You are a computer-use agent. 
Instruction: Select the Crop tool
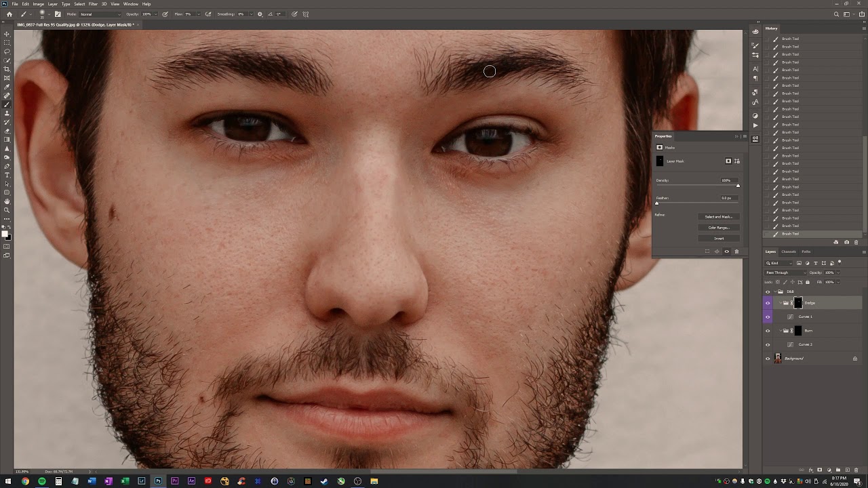pyautogui.click(x=7, y=69)
